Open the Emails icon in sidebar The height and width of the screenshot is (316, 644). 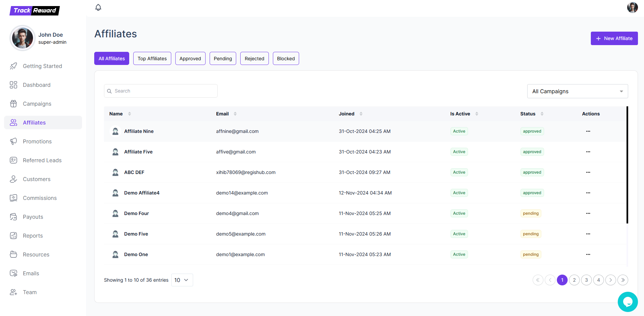13,273
